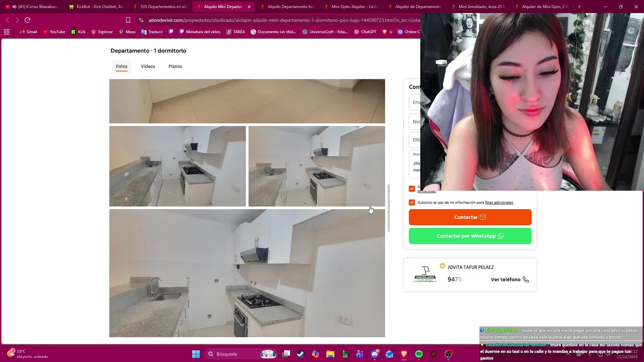Viewport: 644px width, 362px height.
Task: Open the apps grid icon in bookmarks bar
Action: coord(7,32)
